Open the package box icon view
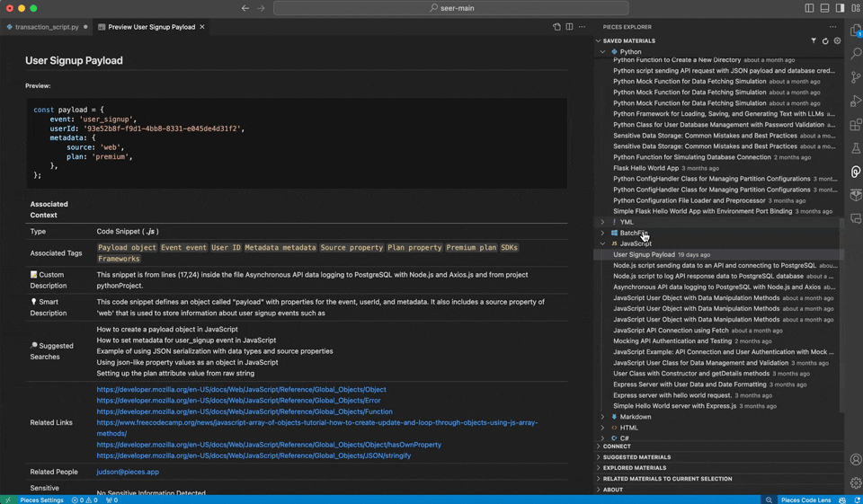This screenshot has width=863, height=504. [856, 195]
